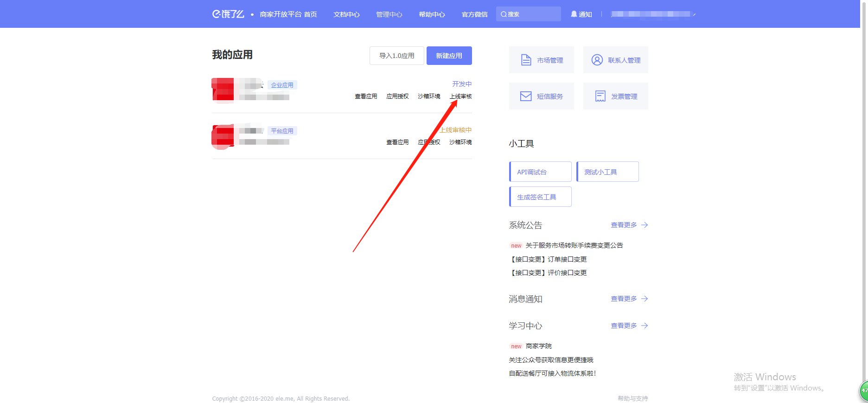The image size is (868, 403).
Task: Click the search magnifier icon
Action: [x=504, y=14]
